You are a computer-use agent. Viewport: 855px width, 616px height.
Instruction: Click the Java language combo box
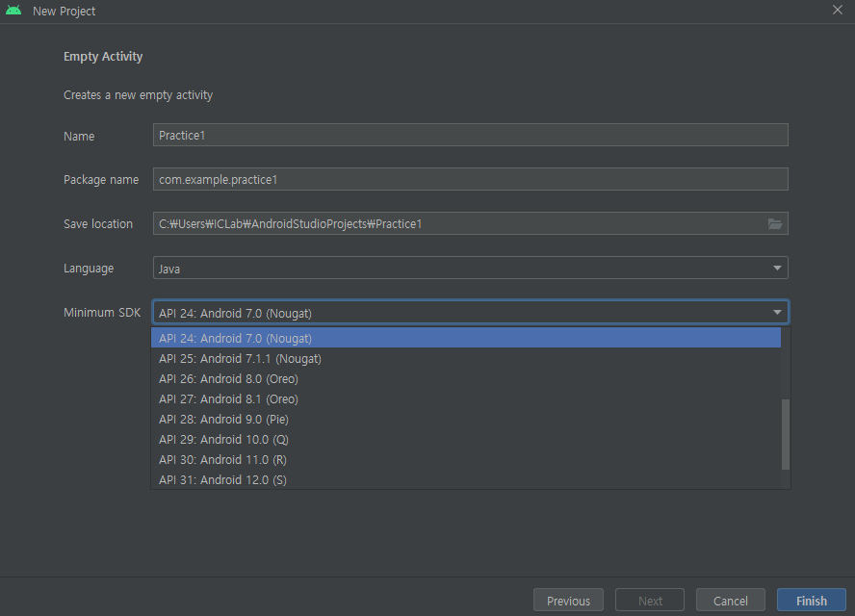470,268
